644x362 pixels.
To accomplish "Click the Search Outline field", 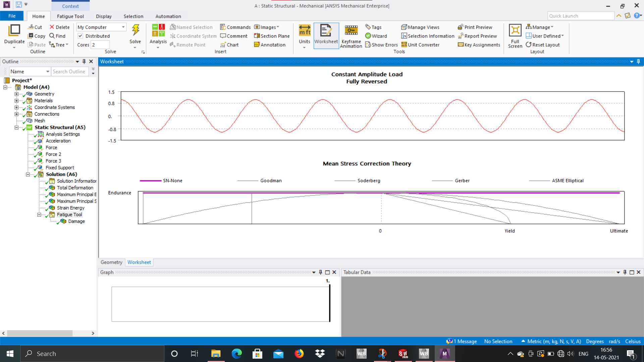I will pos(70,71).
